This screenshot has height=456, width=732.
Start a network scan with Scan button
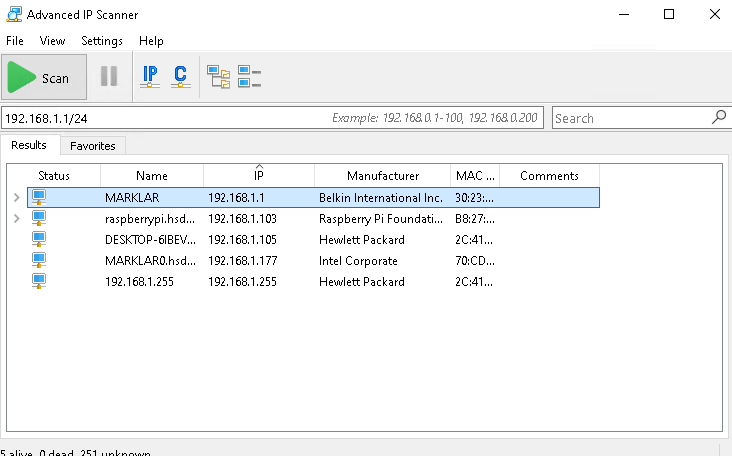[44, 77]
